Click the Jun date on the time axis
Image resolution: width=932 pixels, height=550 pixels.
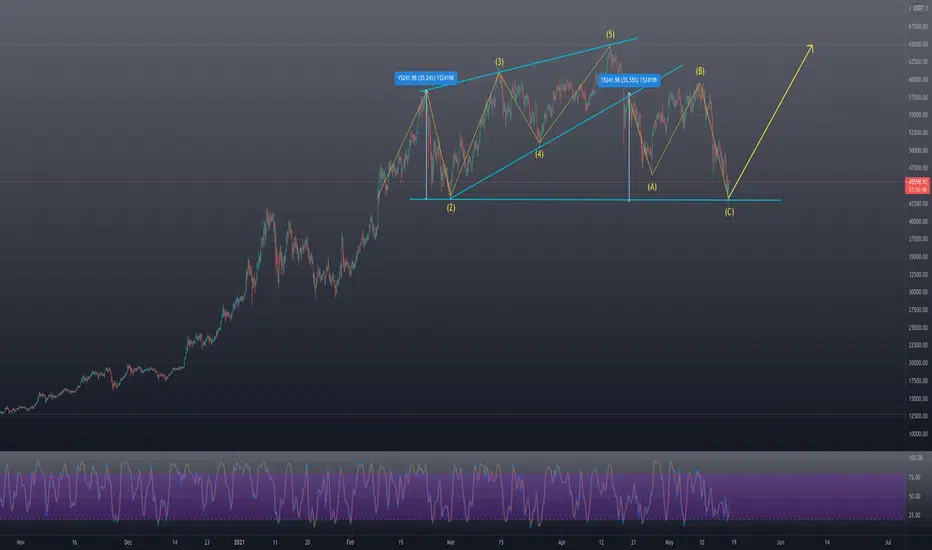(x=780, y=542)
